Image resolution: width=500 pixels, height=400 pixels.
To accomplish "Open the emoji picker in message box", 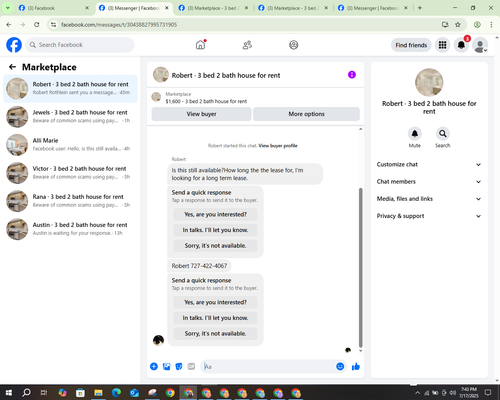I will pos(340,367).
